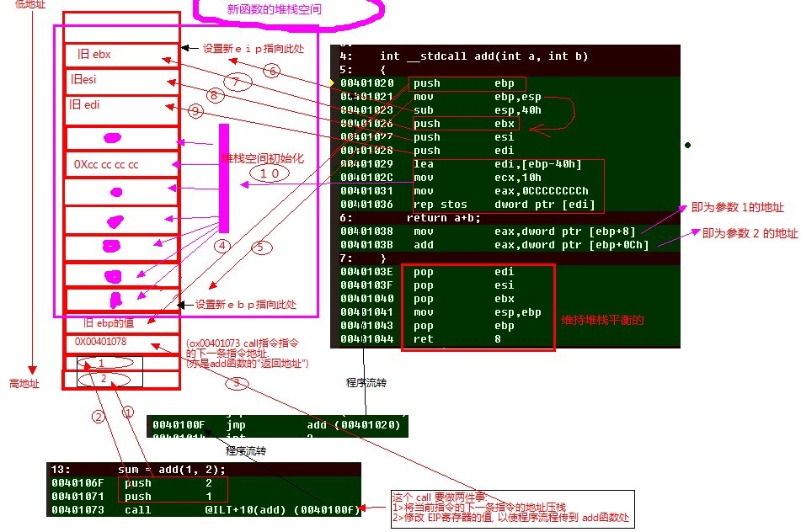This screenshot has width=801, height=532.
Task: Select the 'push ebx' line at 00401026
Action: (x=463, y=124)
